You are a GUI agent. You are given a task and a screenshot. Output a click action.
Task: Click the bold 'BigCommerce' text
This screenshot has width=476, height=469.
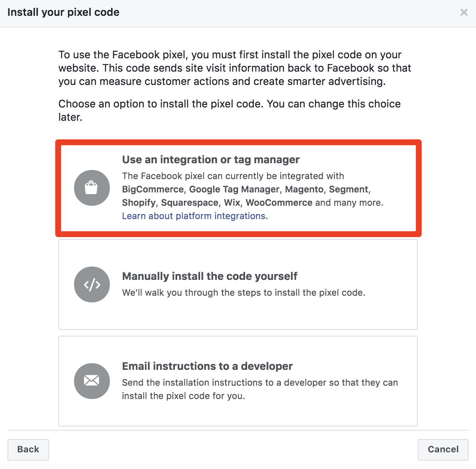(153, 189)
